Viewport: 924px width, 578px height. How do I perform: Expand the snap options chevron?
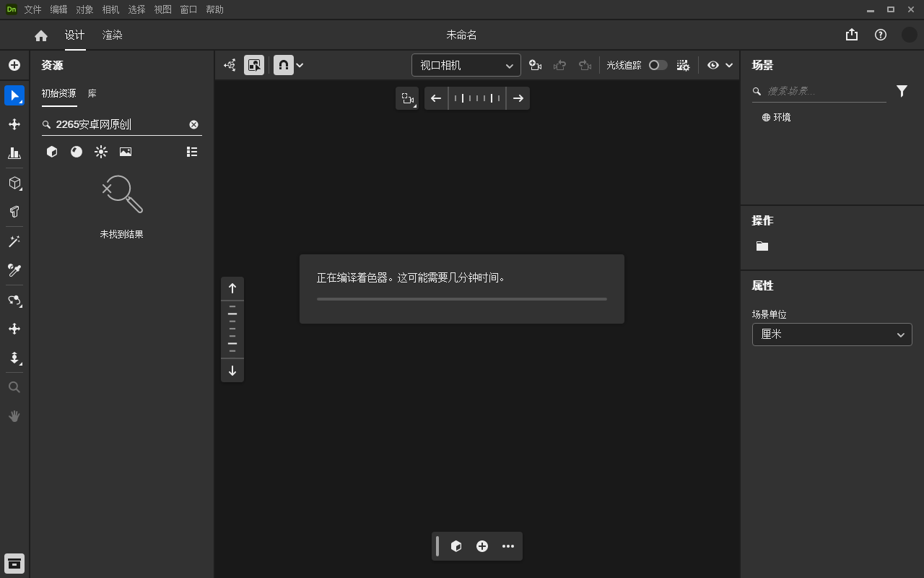coord(300,65)
